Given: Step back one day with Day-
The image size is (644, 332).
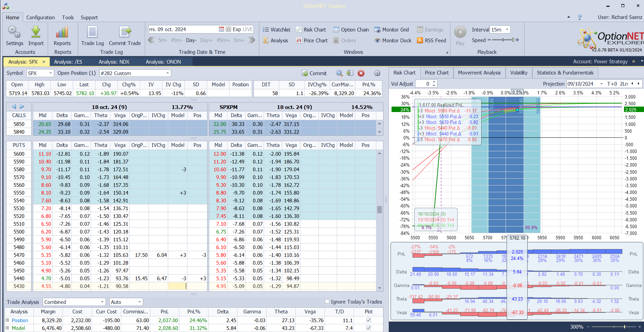Looking at the screenshot, I should (191, 40).
